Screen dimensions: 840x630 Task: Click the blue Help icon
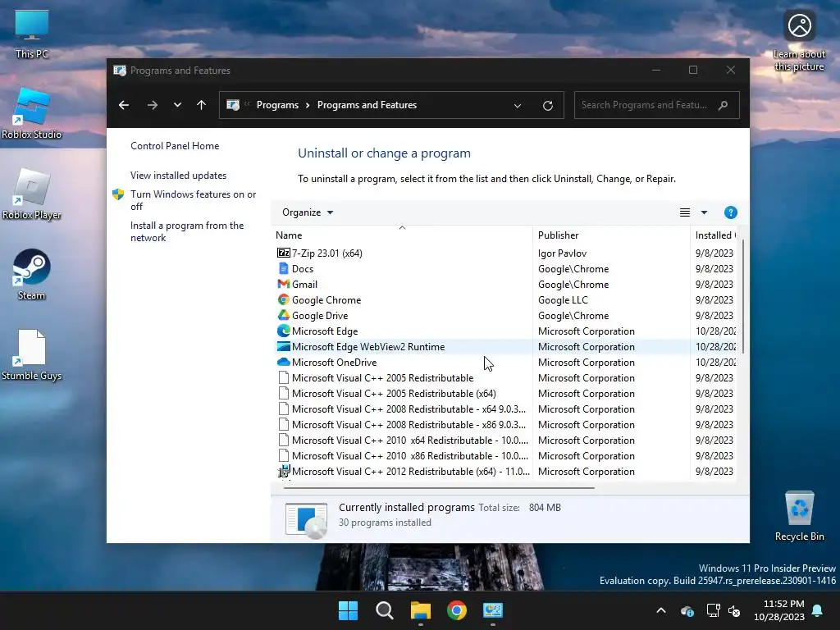[x=730, y=212]
